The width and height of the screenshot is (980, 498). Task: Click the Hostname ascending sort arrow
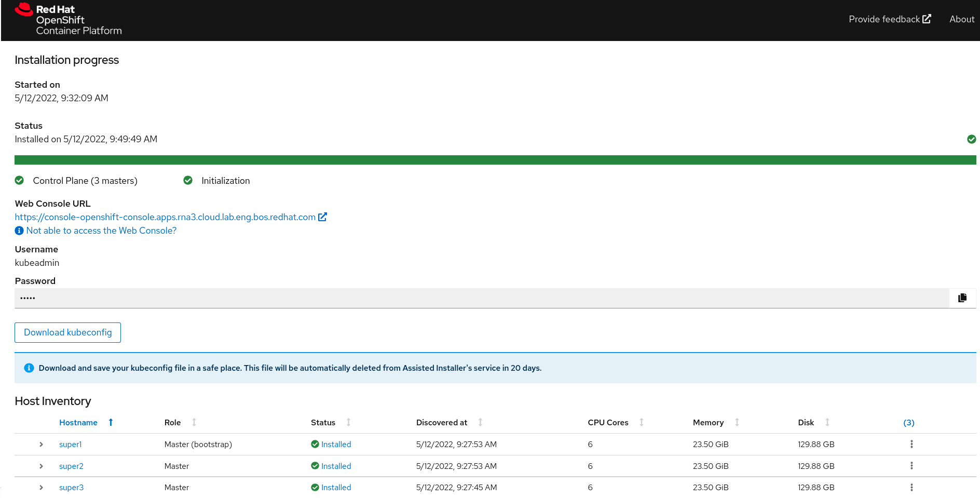pyautogui.click(x=111, y=422)
